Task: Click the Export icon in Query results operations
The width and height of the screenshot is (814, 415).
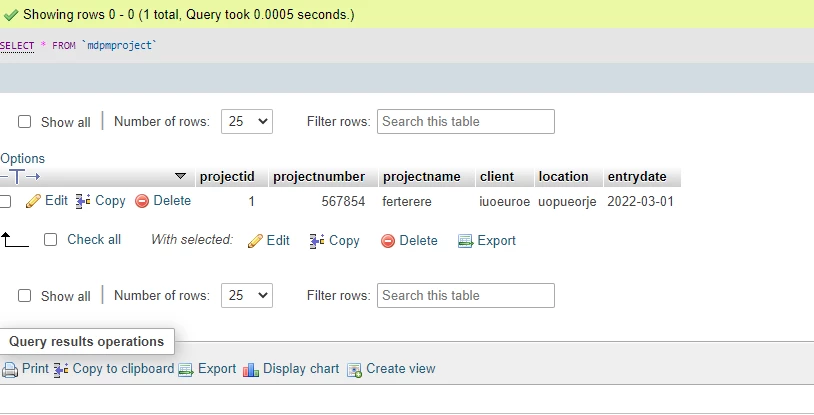Action: pyautogui.click(x=186, y=370)
